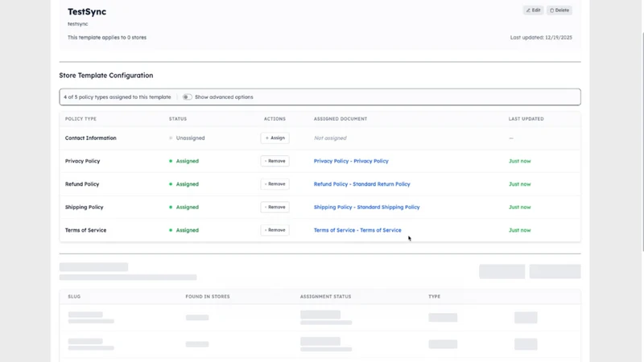Open Shipping Policy - Standard Shipping Policy link
Image resolution: width=644 pixels, height=362 pixels.
click(367, 207)
